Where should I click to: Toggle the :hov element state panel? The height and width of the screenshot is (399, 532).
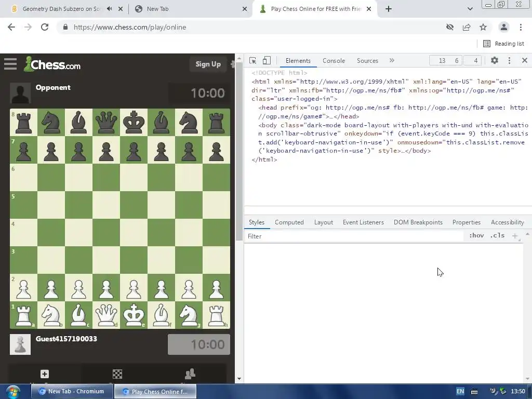pyautogui.click(x=476, y=235)
